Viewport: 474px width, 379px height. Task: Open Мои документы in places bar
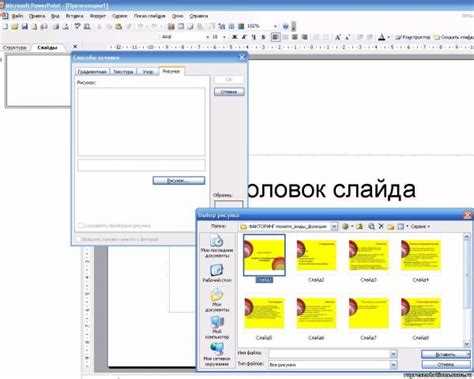click(217, 301)
